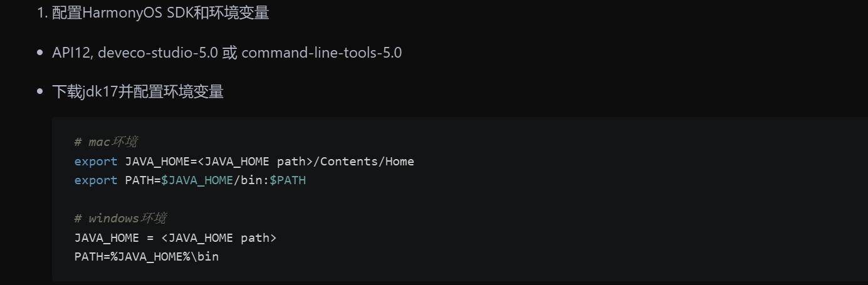
Task: Click the "或" character between tool names
Action: click(230, 53)
